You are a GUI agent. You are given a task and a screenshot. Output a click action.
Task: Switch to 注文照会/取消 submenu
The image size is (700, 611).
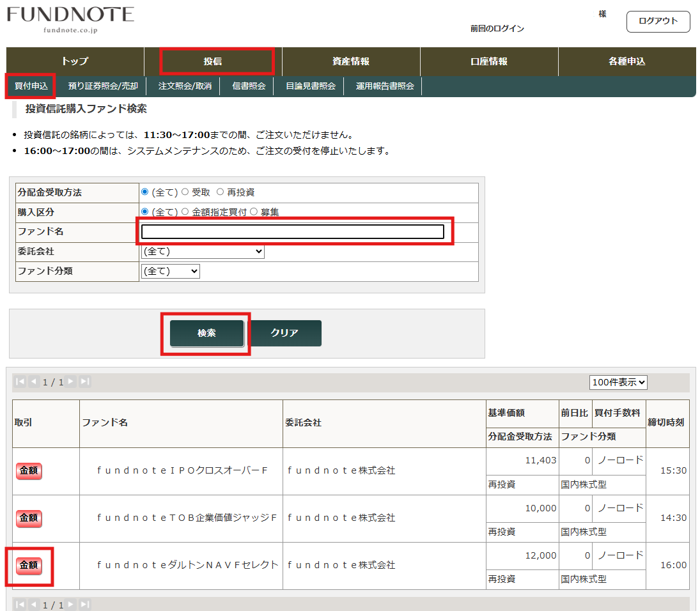click(185, 86)
